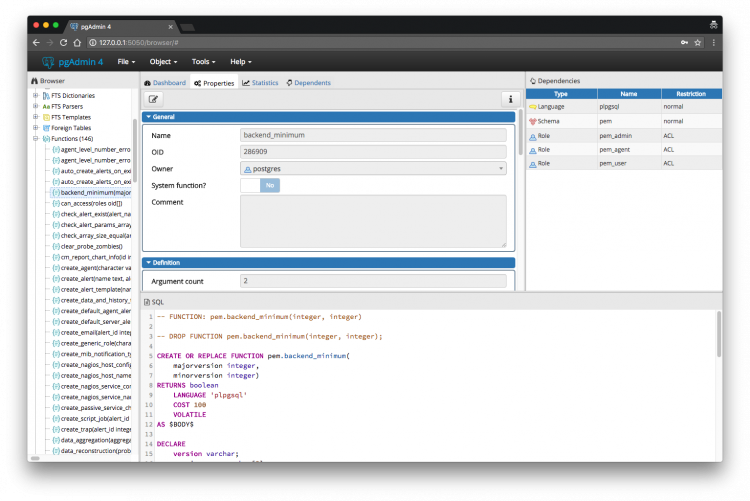The width and height of the screenshot is (750, 501).
Task: Reload the page with browser refresh icon
Action: tap(64, 43)
